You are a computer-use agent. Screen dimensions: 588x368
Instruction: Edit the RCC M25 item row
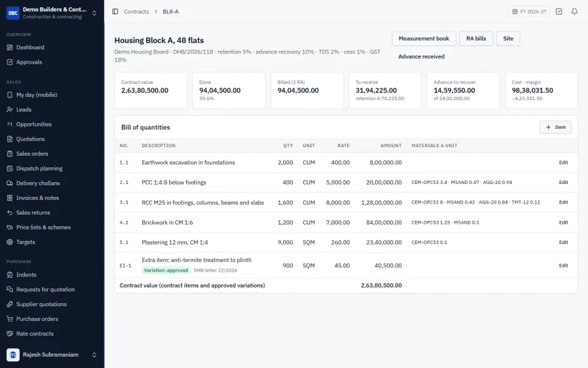tap(563, 202)
